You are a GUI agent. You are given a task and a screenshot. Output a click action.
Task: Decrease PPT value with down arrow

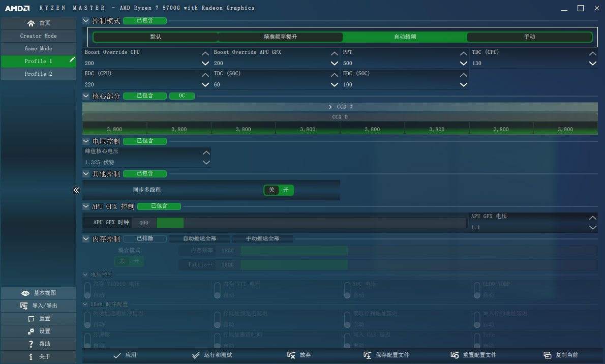tap(463, 64)
